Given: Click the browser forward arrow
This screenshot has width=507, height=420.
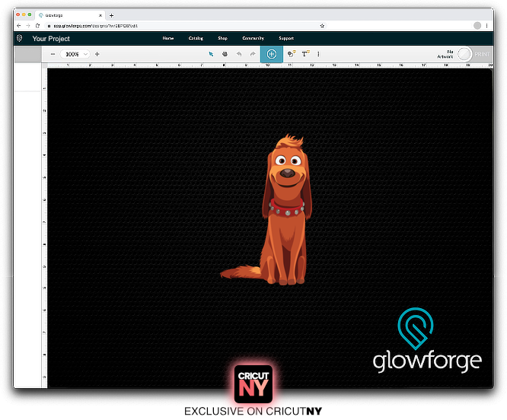Looking at the screenshot, I should pos(28,26).
